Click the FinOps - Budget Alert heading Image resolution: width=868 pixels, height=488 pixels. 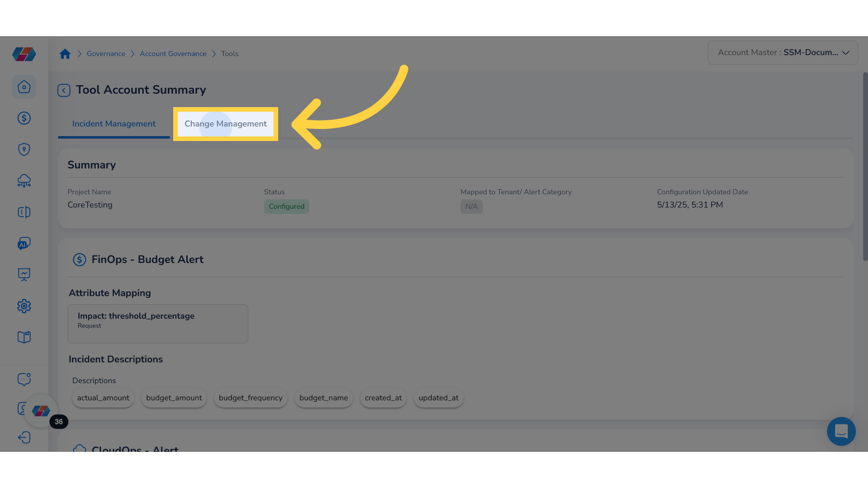[x=147, y=259]
